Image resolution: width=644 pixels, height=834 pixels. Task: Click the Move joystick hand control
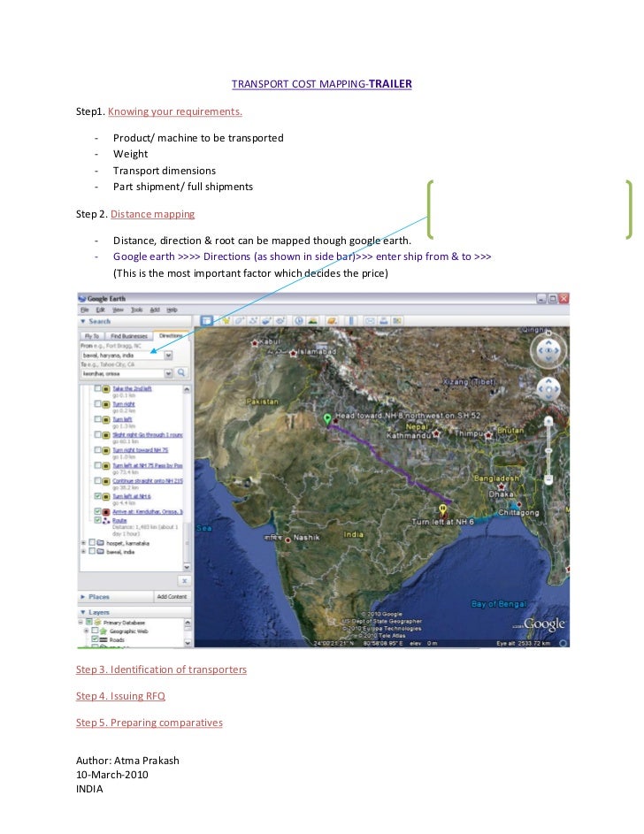point(548,389)
